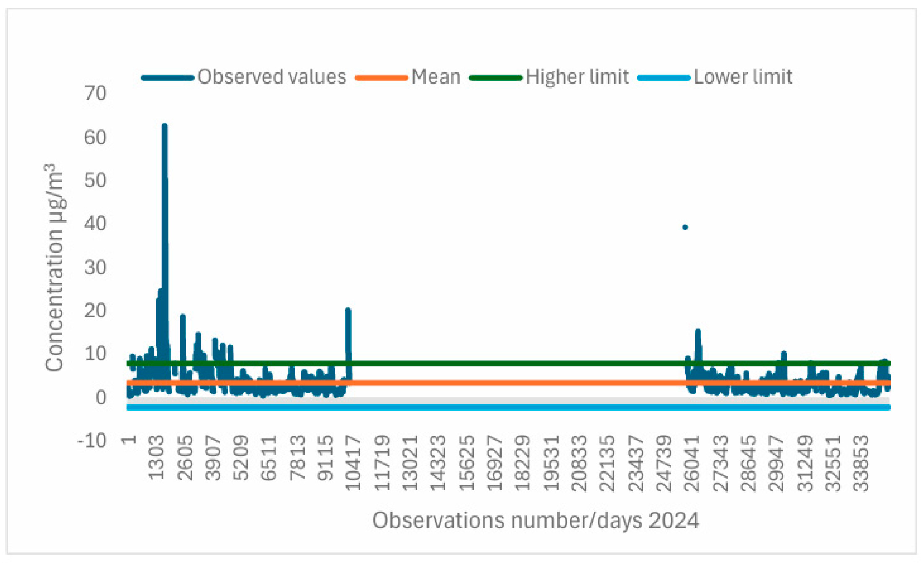Click the Observed values legend line
The width and height of the screenshot is (924, 563).
(x=167, y=78)
